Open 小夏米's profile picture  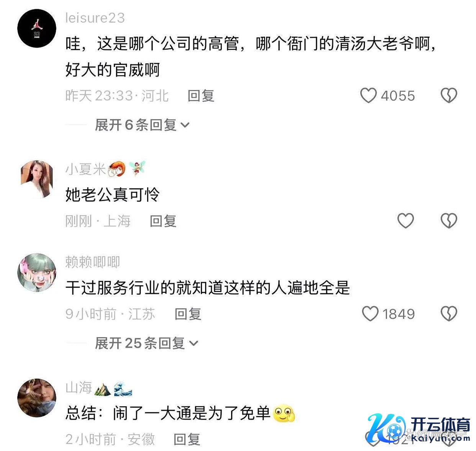pos(37,179)
